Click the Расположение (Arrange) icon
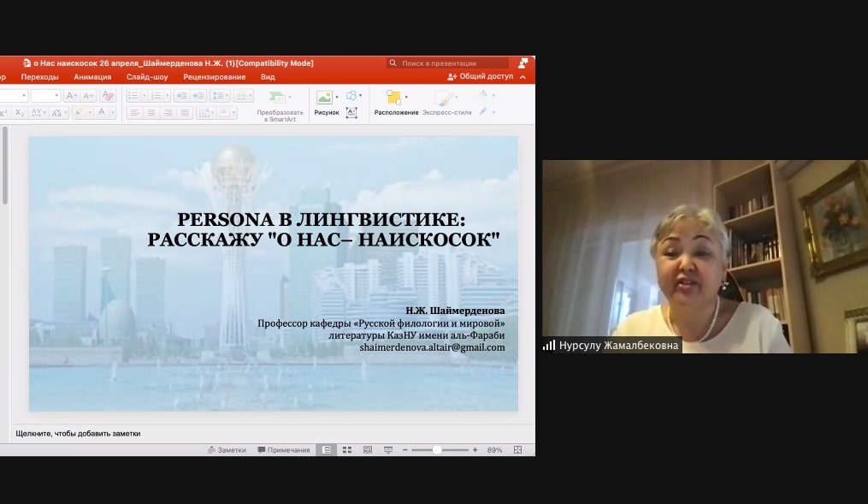868x504 pixels. (393, 98)
